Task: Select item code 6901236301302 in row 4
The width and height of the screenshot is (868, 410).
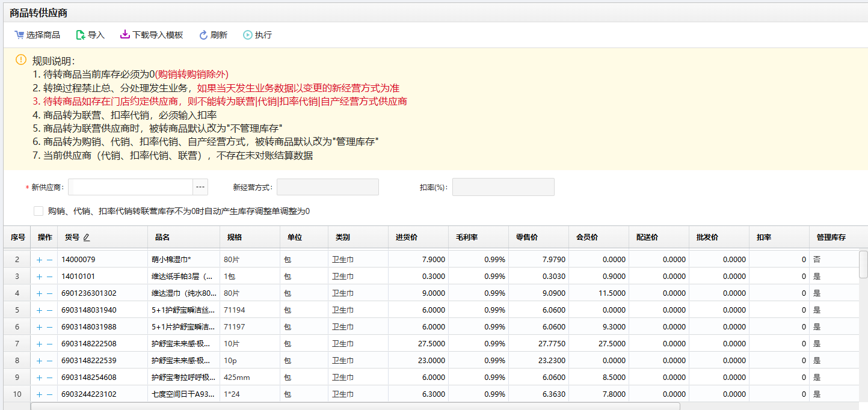Action: tap(89, 293)
